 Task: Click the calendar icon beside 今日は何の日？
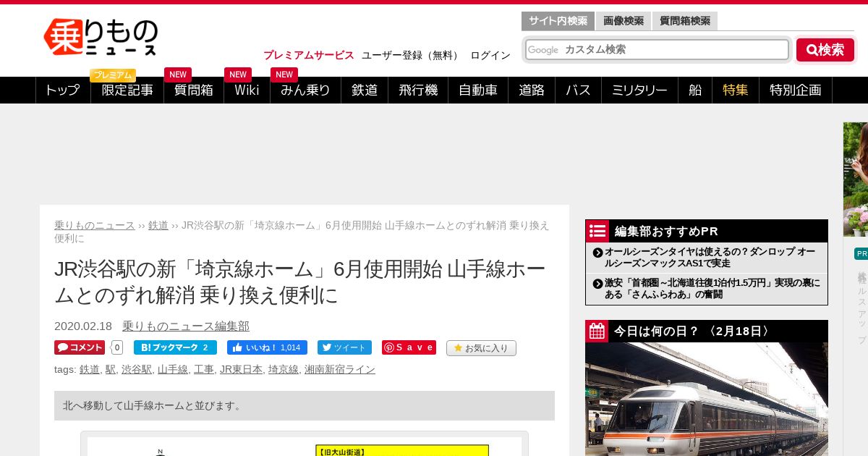click(597, 332)
